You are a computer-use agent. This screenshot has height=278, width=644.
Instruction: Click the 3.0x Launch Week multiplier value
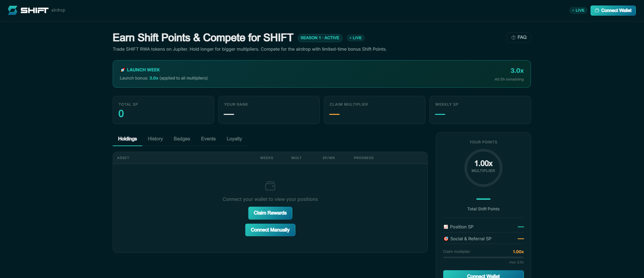point(517,71)
